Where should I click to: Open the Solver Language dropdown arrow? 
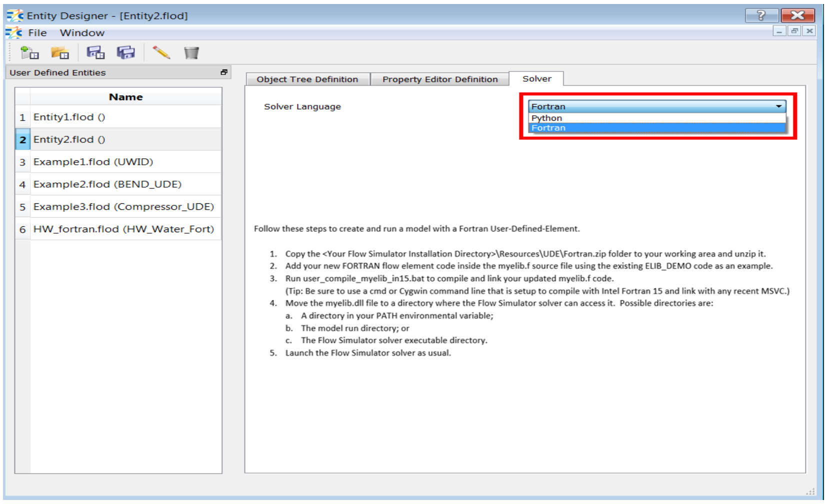coord(778,106)
